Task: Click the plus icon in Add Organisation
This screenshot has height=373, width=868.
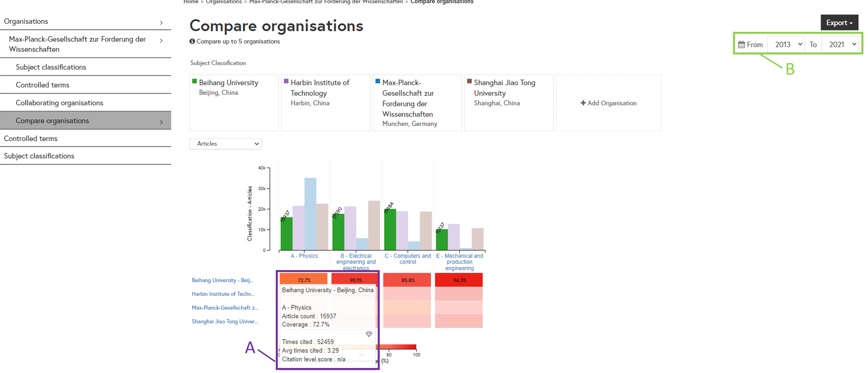Action: tap(583, 103)
